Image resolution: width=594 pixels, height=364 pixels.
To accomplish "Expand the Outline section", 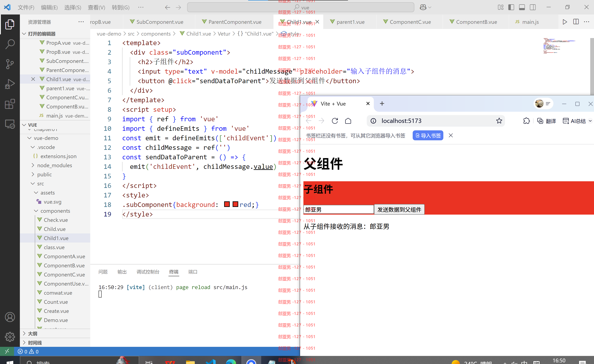I will [55, 334].
